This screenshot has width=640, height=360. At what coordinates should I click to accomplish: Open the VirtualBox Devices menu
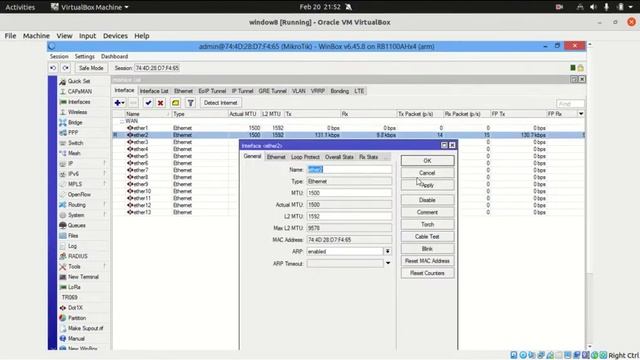click(x=115, y=36)
